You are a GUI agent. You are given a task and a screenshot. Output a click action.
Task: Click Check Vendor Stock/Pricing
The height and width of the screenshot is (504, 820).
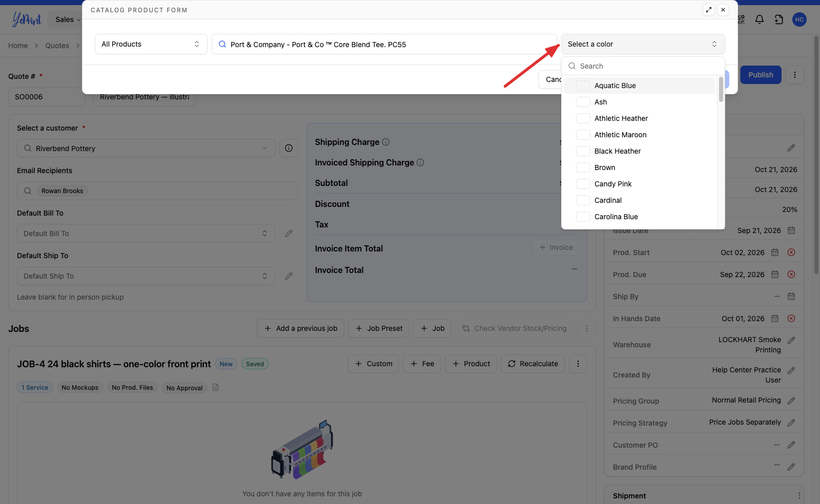coord(514,328)
